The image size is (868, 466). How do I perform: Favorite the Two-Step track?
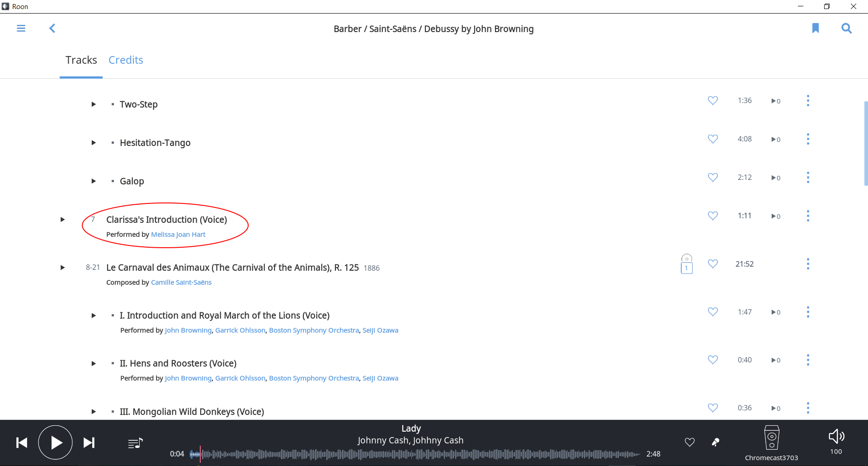(713, 100)
